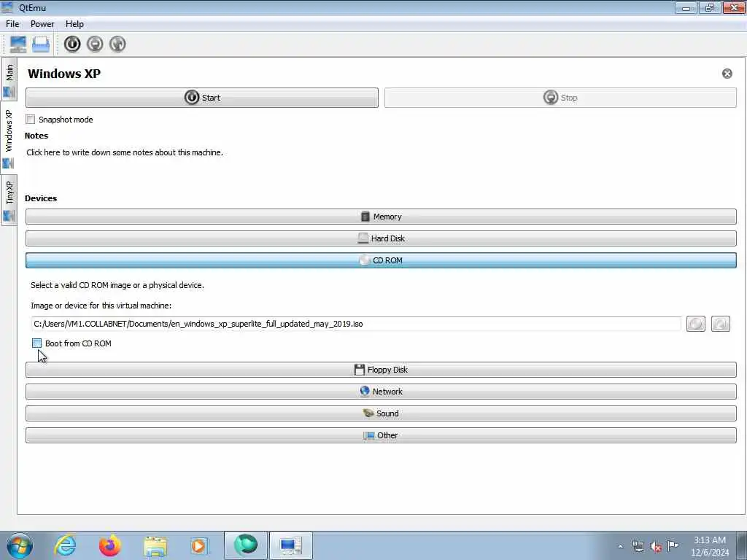
Task: Open the File menu
Action: pyautogui.click(x=12, y=24)
